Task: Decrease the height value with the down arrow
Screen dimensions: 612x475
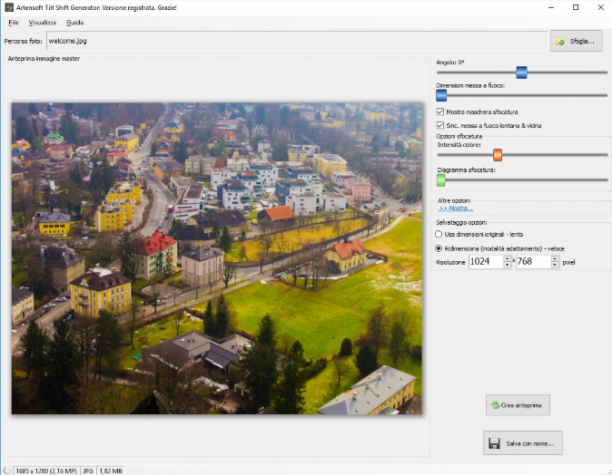Action: (x=555, y=265)
